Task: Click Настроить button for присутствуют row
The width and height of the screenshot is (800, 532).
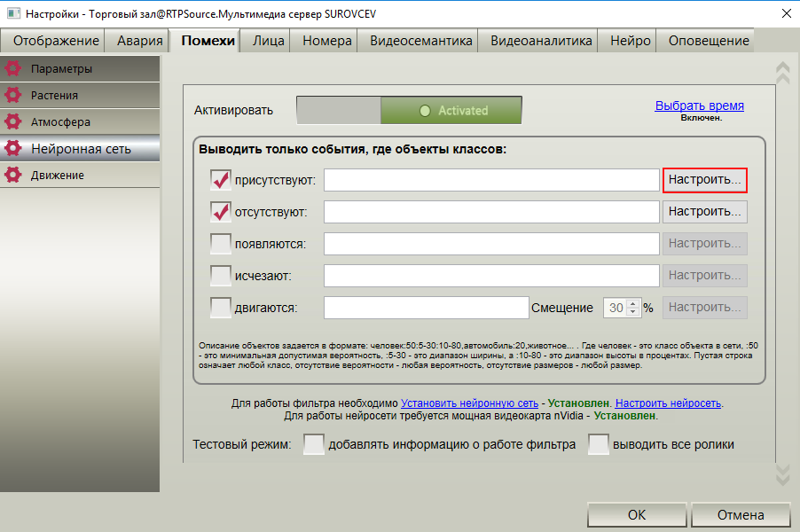Action: pyautogui.click(x=705, y=180)
